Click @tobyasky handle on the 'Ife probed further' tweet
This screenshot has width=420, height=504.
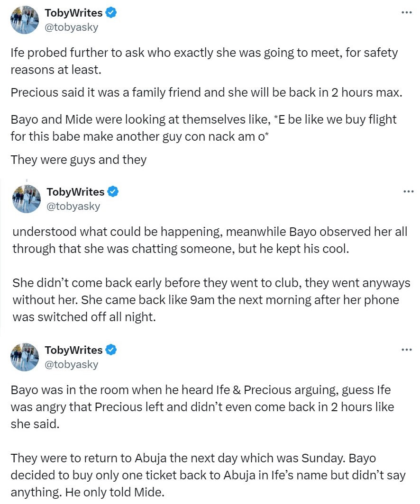coord(72,27)
